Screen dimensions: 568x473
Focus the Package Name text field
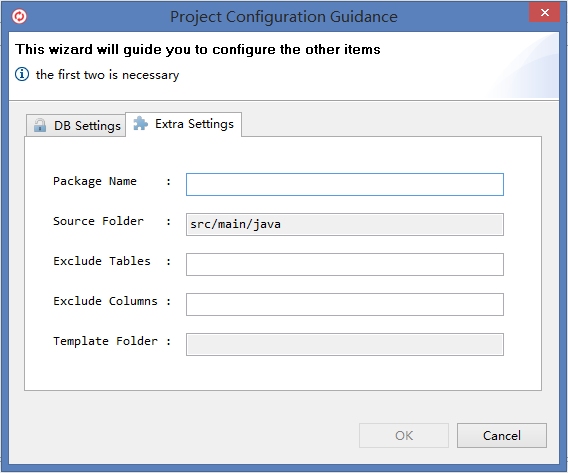point(344,184)
